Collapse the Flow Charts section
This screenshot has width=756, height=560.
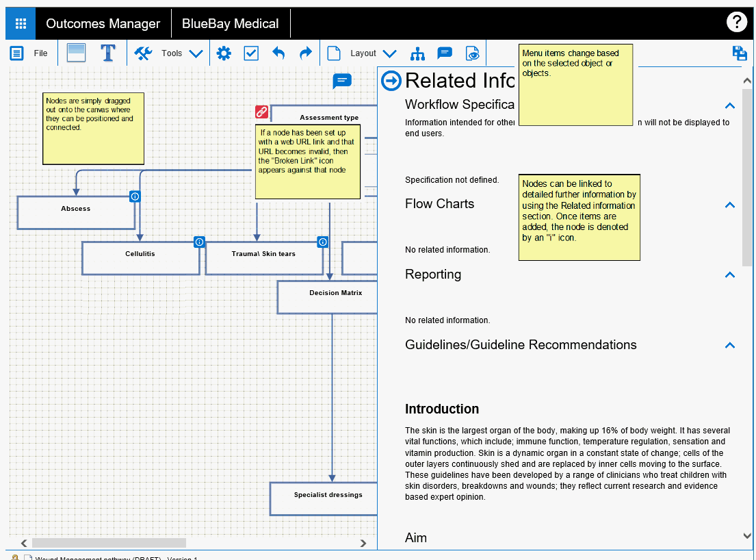pyautogui.click(x=730, y=205)
